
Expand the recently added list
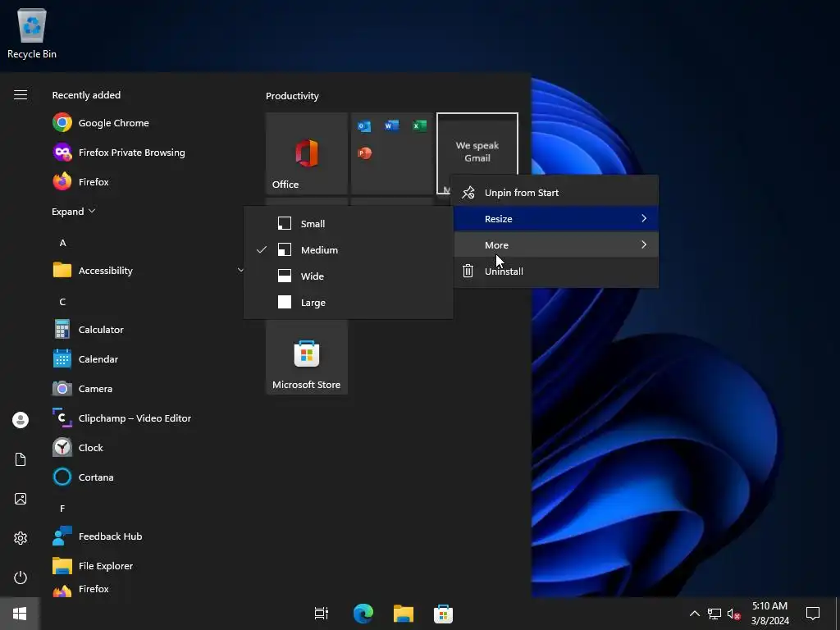point(73,211)
